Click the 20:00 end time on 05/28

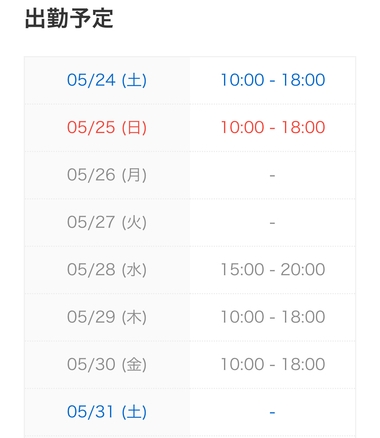pos(303,269)
